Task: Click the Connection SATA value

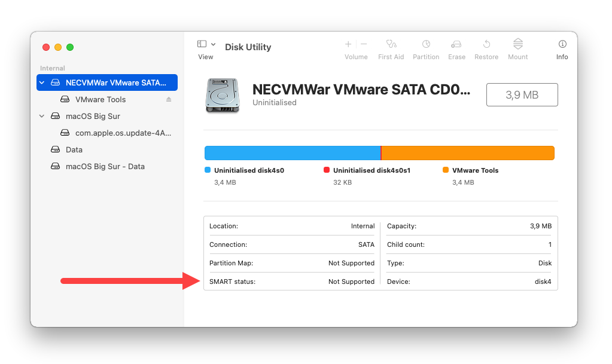Action: 366,244
